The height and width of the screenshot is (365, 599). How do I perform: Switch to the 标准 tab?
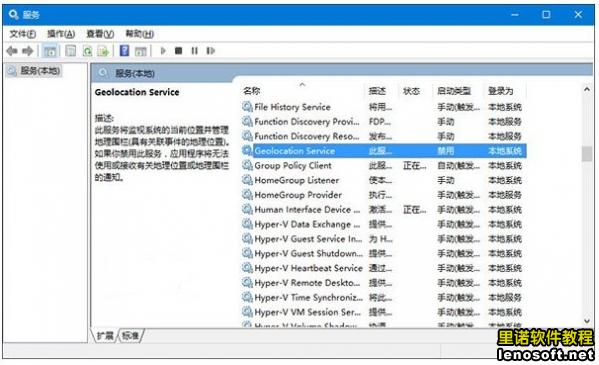point(130,336)
